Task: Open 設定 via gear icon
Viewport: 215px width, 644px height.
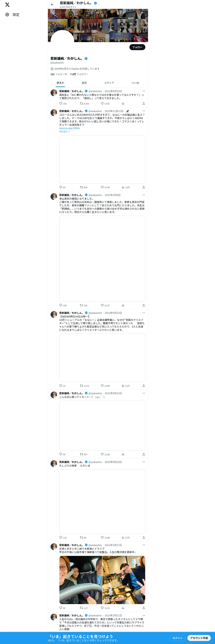Action: pos(7,15)
